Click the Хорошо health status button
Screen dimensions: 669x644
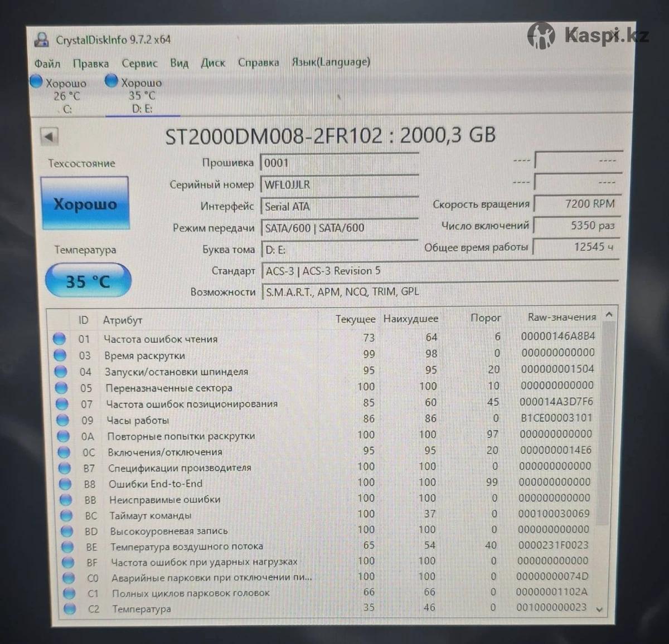pyautogui.click(x=85, y=204)
